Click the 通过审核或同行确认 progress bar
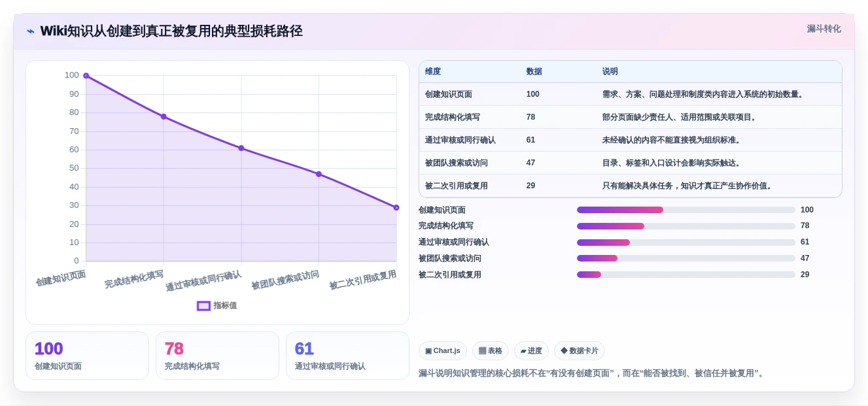This screenshot has height=406, width=868. point(686,243)
